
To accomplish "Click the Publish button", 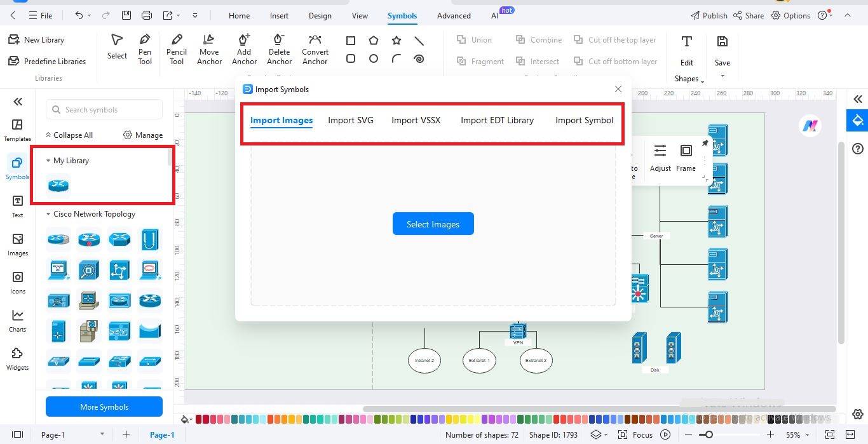I will [709, 15].
